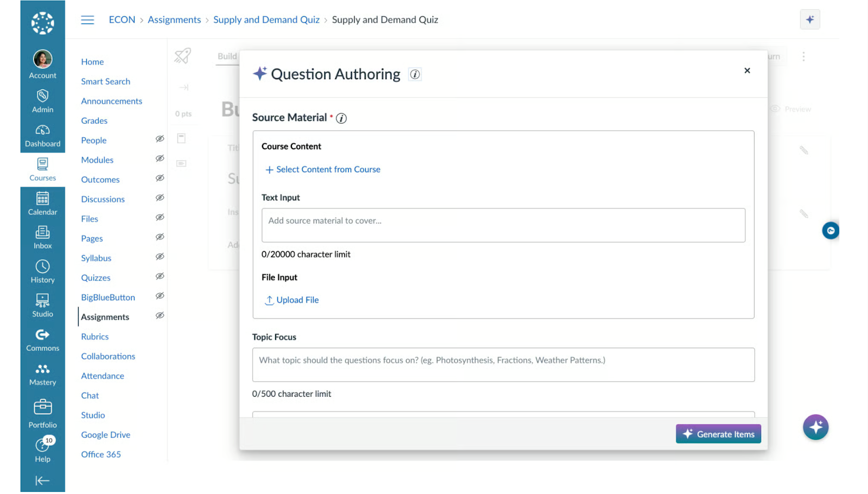Collapse the course menu with hamburger icon
Image resolution: width=868 pixels, height=494 pixels.
pos(87,20)
